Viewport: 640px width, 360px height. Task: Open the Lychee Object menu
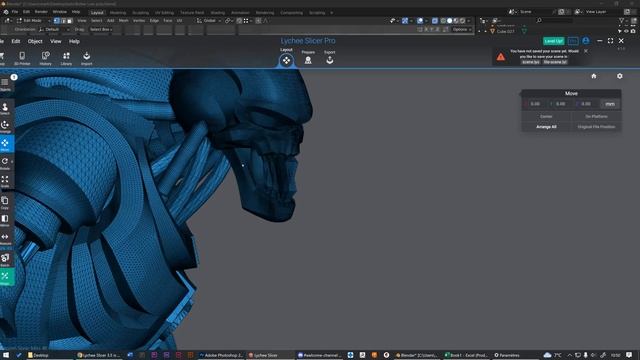pos(35,41)
